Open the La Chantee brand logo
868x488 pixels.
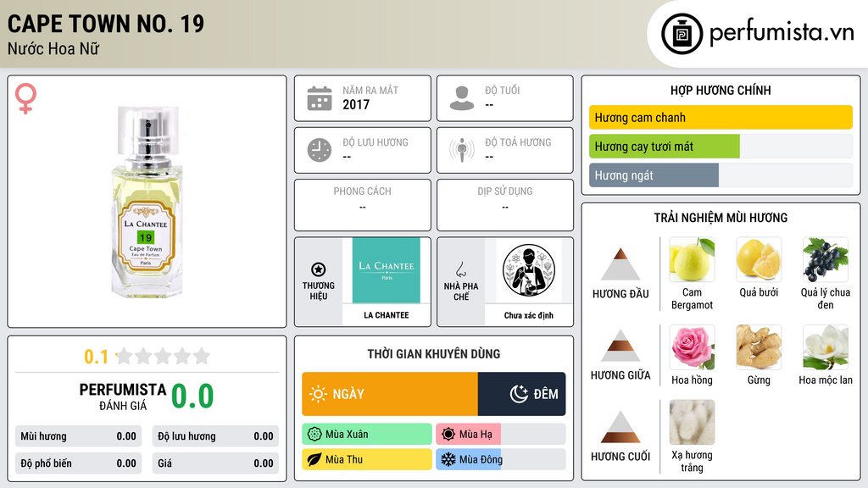click(x=387, y=270)
